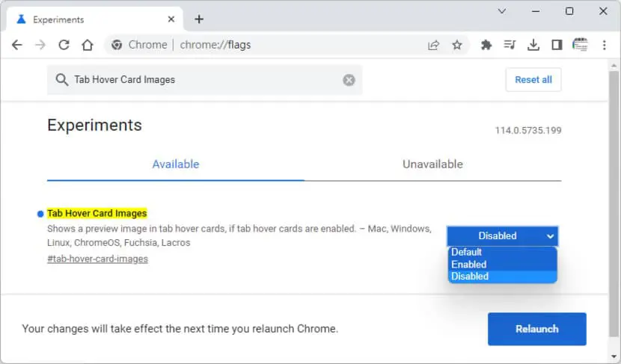Reload the chrome://flags page
The height and width of the screenshot is (364, 621).
point(64,45)
